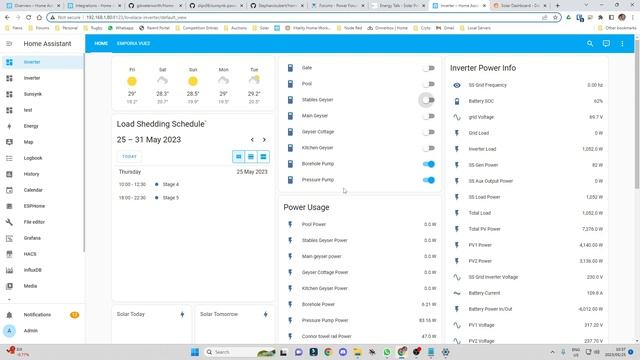This screenshot has width=640, height=360.
Task: Click the TODAY button in schedule
Action: (x=129, y=157)
